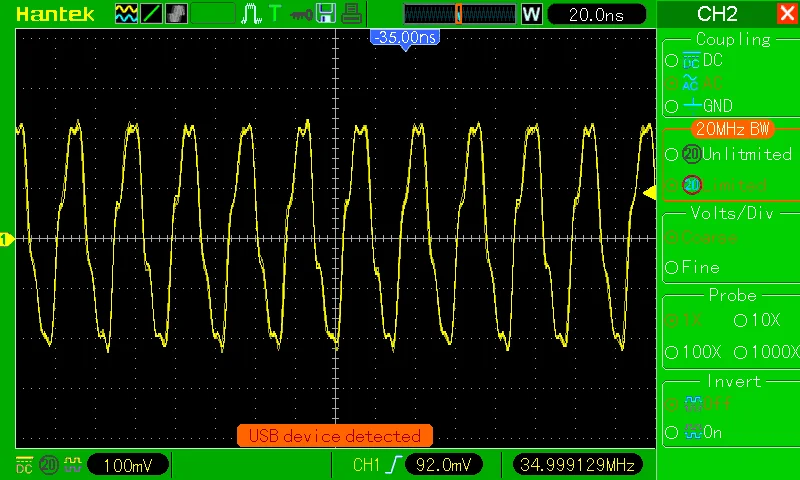
Task: Click the Coupling section label
Action: point(733,39)
